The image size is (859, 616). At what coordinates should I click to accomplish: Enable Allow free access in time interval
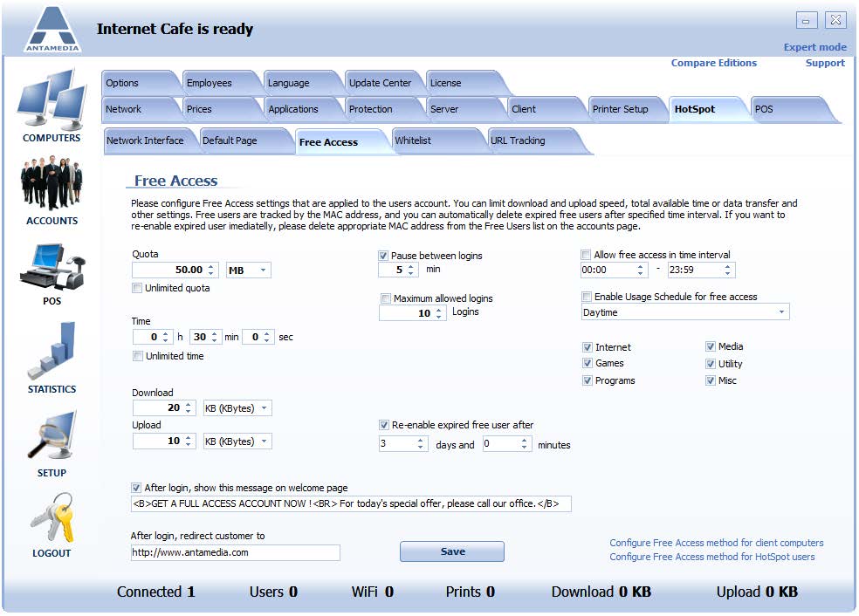coord(586,255)
